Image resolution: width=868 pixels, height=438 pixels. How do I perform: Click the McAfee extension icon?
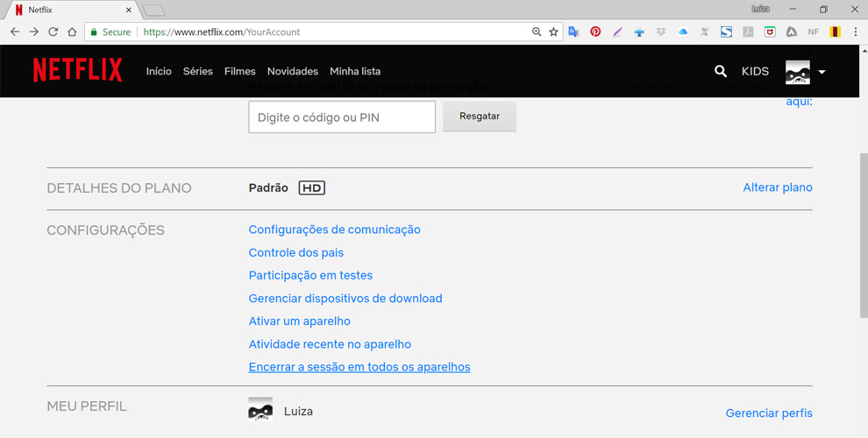[770, 32]
